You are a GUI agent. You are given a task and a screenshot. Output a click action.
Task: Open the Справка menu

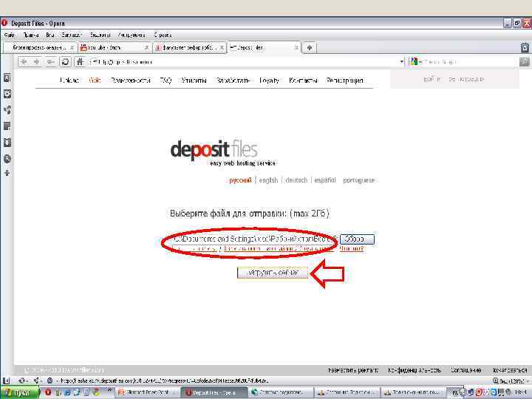coord(163,35)
